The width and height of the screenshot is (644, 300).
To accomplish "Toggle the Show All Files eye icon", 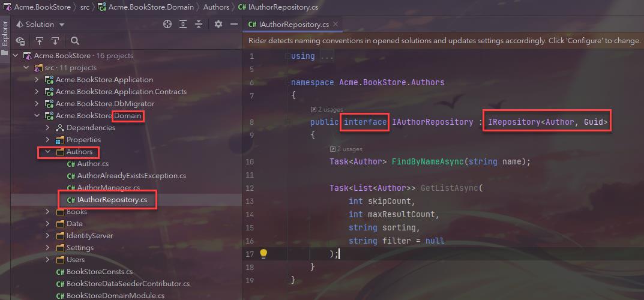I will 20,41.
